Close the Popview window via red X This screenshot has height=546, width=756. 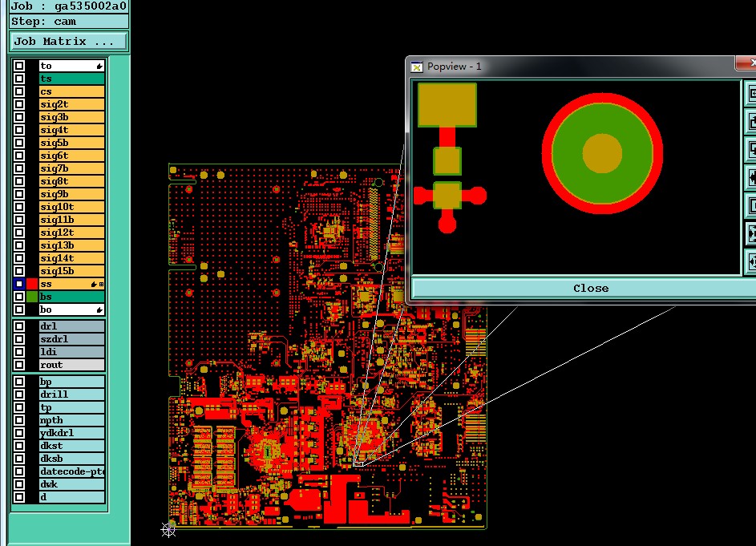point(746,63)
